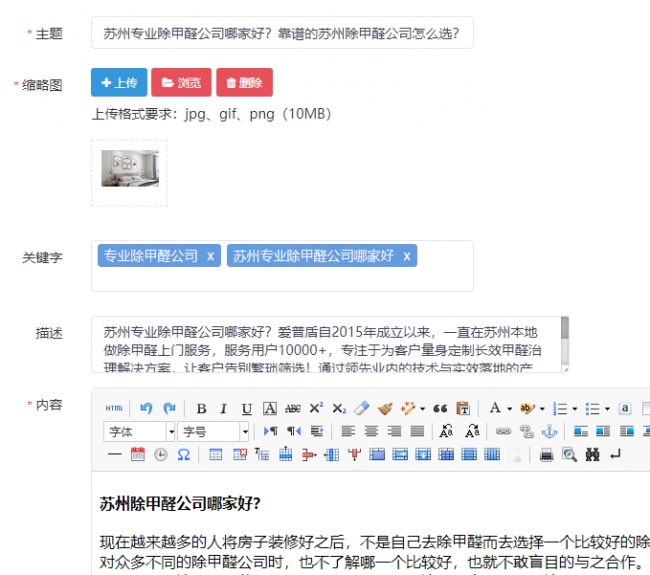Undo the last edit
The image size is (650, 575).
[146, 408]
